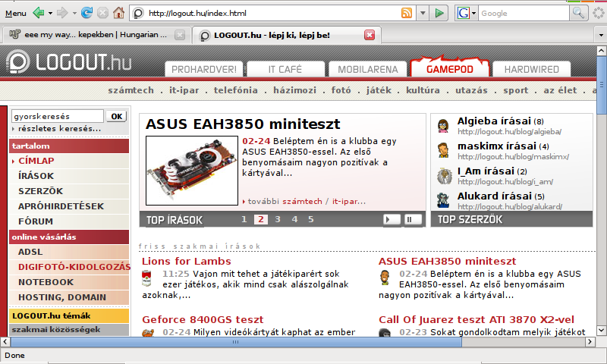607x364 pixels.
Task: Open SZERZŐK in the sidebar
Action: click(x=41, y=190)
